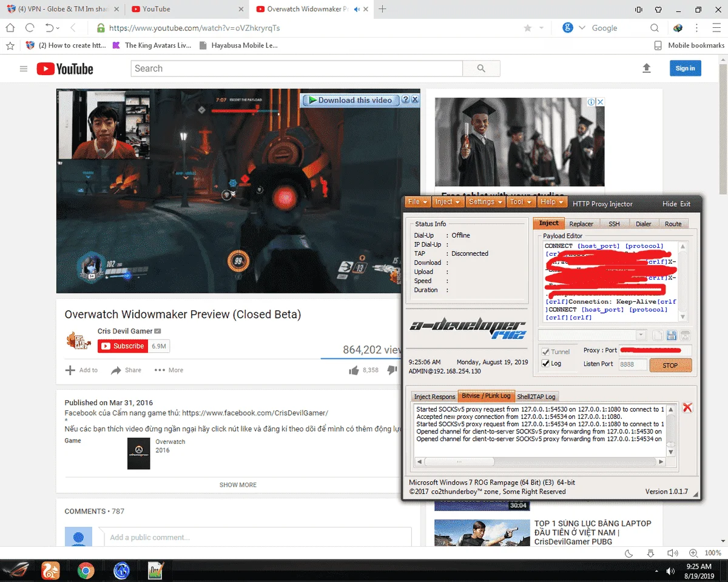Screen dimensions: 728x582
Task: Open the Help dropdown menu
Action: 552,202
